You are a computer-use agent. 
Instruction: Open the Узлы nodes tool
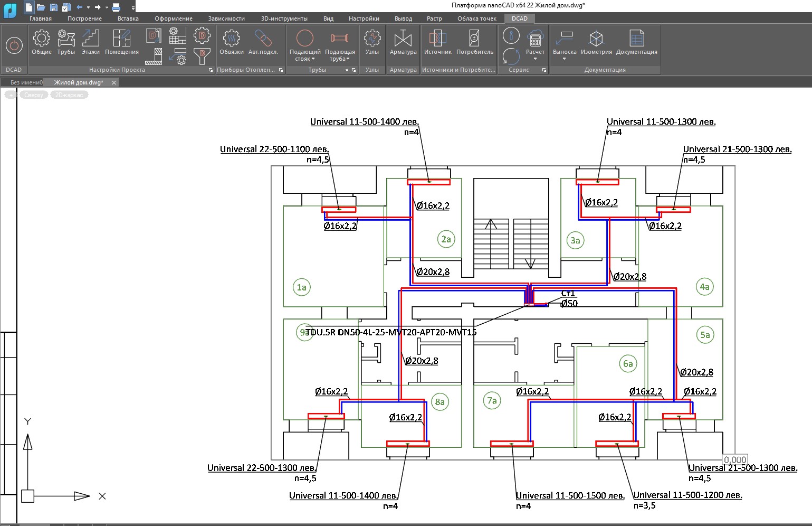point(372,42)
